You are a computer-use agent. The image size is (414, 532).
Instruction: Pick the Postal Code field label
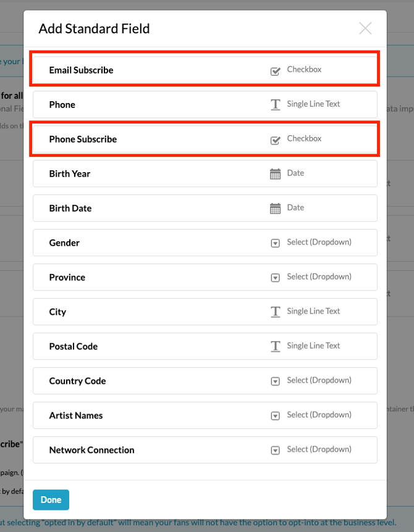[x=74, y=347]
